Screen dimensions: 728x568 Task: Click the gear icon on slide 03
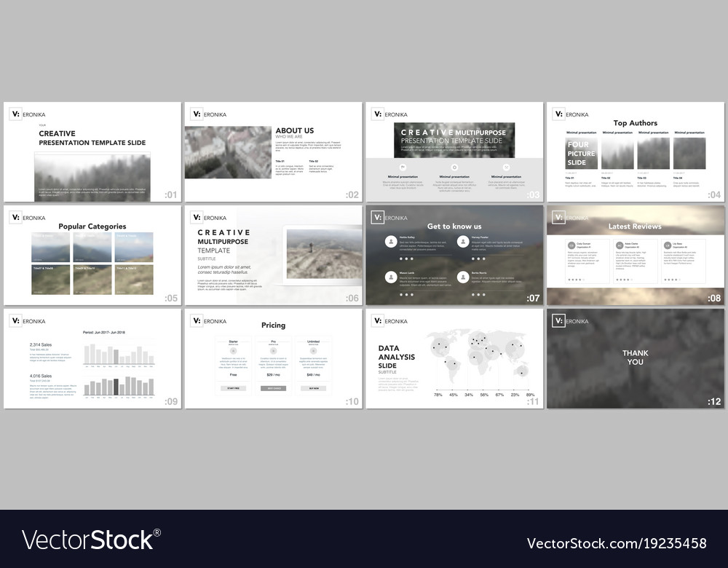click(x=454, y=167)
